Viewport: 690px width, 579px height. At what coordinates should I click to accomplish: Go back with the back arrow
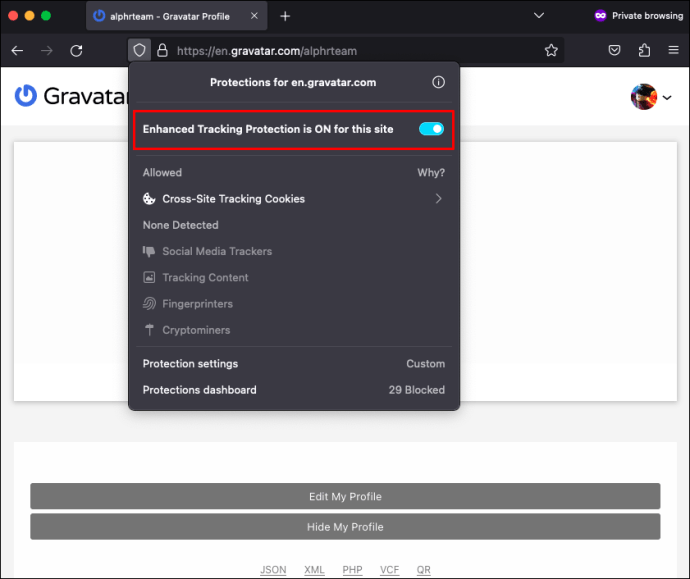coord(17,51)
